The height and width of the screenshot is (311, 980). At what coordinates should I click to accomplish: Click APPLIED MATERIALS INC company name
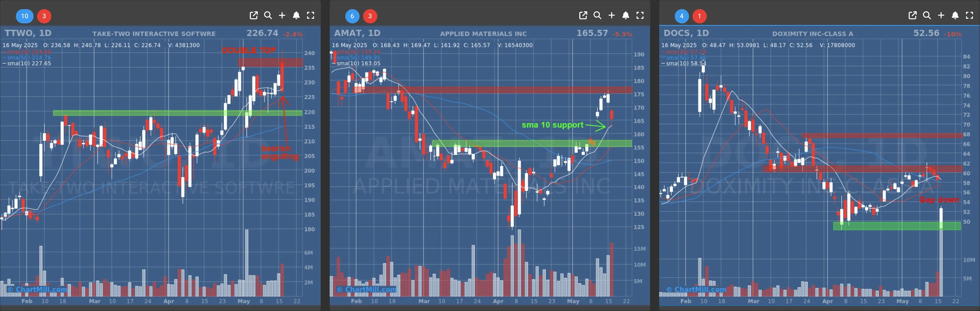(x=484, y=34)
